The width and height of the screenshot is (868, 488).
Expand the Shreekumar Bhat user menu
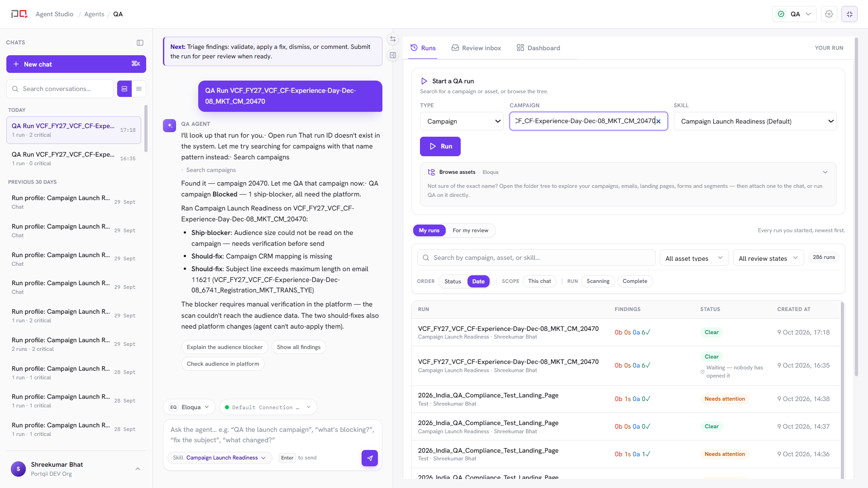click(138, 469)
